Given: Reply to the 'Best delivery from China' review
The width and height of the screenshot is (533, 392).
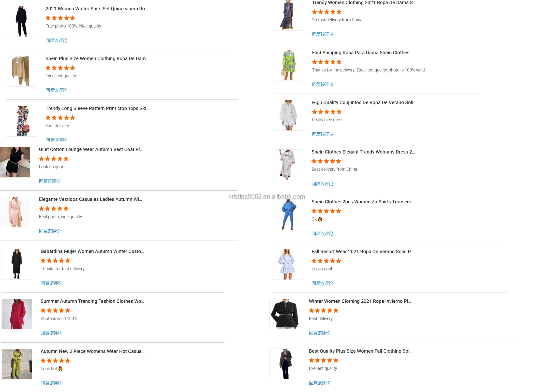Looking at the screenshot, I should (322, 184).
